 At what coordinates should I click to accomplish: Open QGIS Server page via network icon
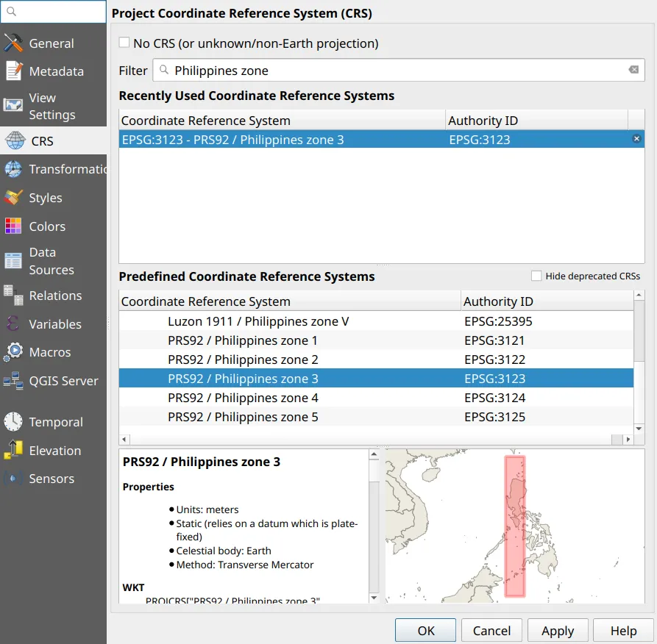click(13, 381)
